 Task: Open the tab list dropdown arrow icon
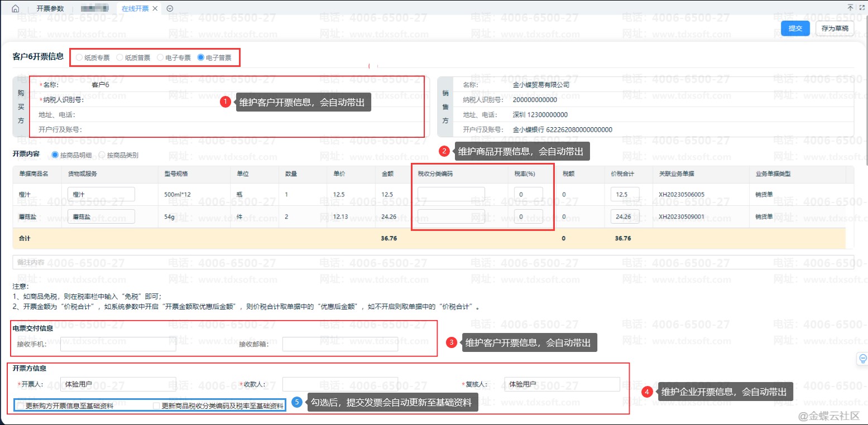[x=170, y=8]
